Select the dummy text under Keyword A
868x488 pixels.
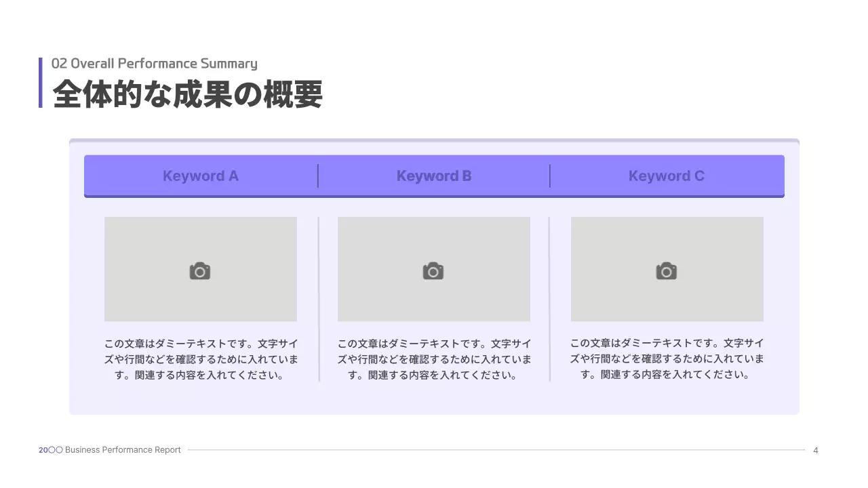[x=200, y=359]
